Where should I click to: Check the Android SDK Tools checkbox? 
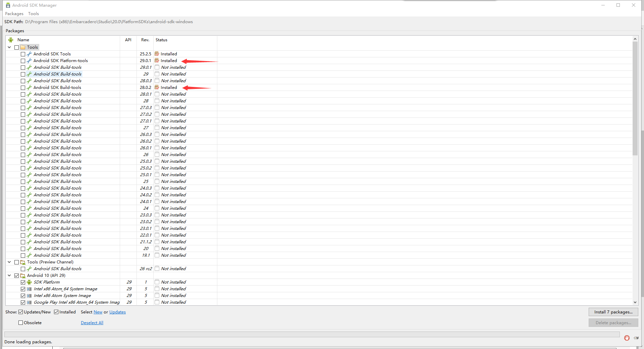pyautogui.click(x=23, y=54)
